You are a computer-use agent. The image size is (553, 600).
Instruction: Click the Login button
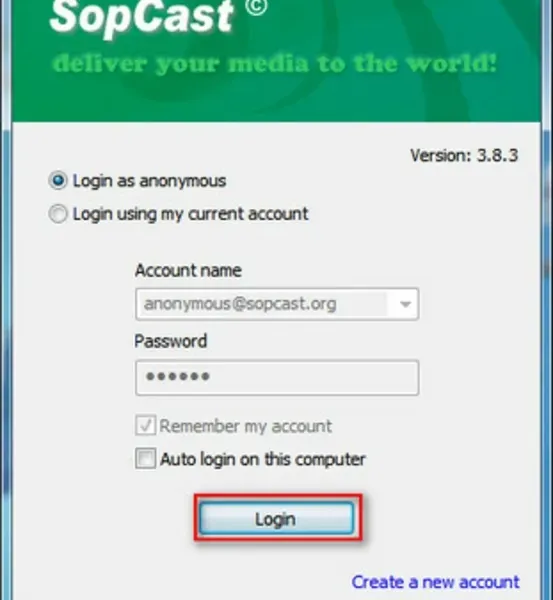(277, 518)
